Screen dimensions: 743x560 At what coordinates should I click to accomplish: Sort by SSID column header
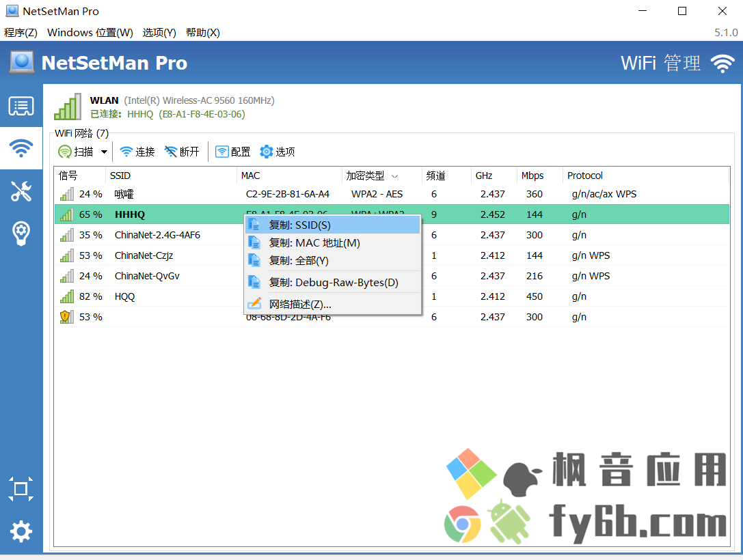point(171,176)
